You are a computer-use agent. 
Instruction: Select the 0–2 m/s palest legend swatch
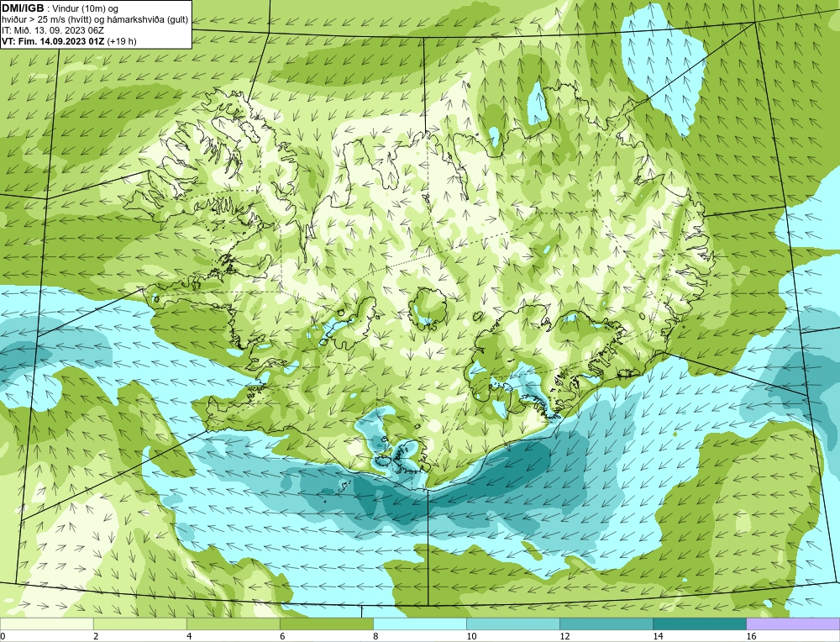click(x=46, y=624)
